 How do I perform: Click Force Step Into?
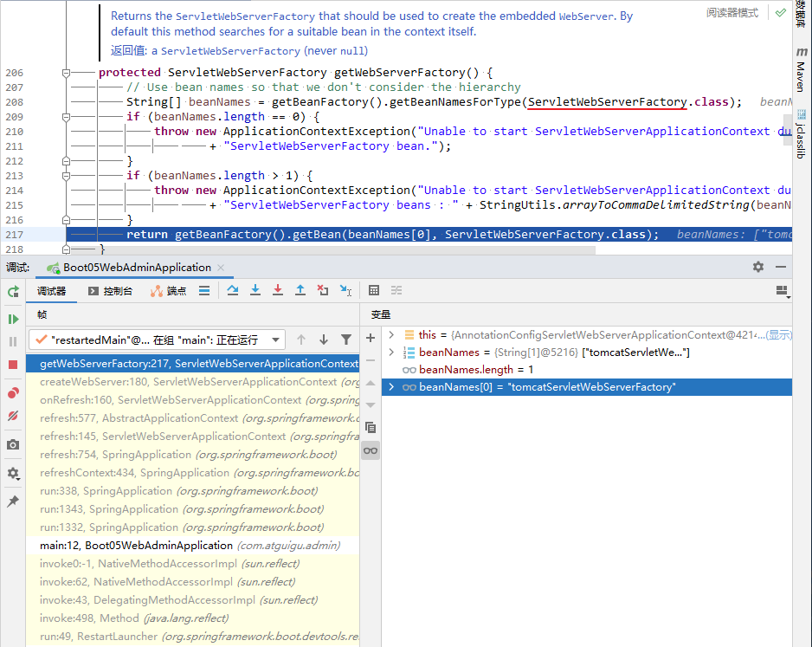point(278,291)
